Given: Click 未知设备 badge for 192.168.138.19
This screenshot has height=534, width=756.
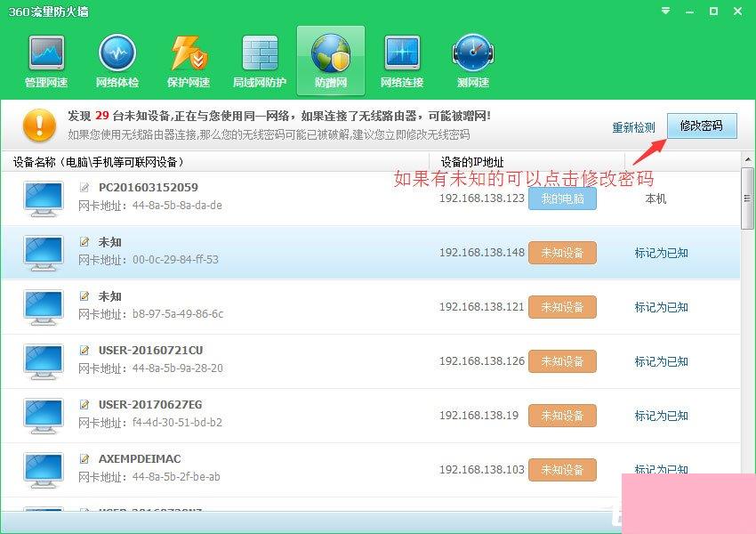Looking at the screenshot, I should (563, 416).
